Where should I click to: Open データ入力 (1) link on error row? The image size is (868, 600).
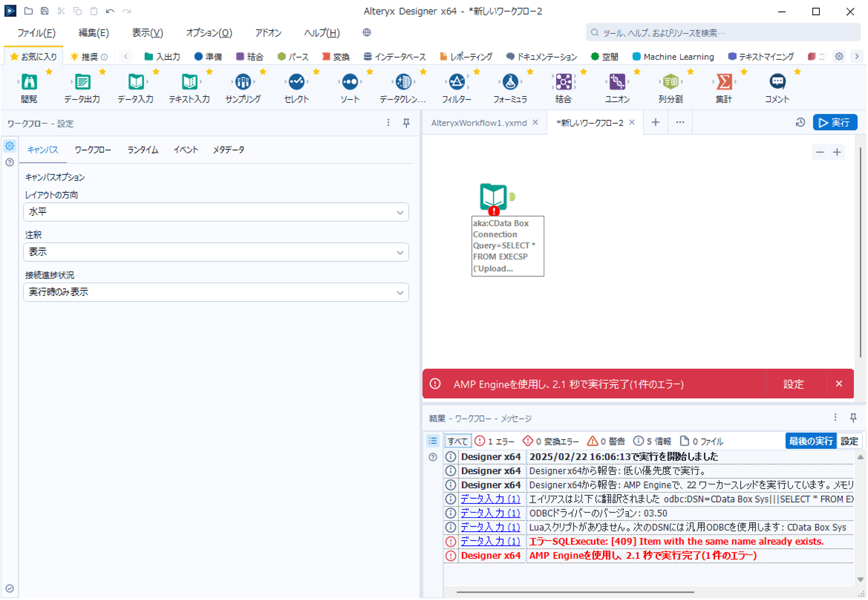[x=490, y=542]
